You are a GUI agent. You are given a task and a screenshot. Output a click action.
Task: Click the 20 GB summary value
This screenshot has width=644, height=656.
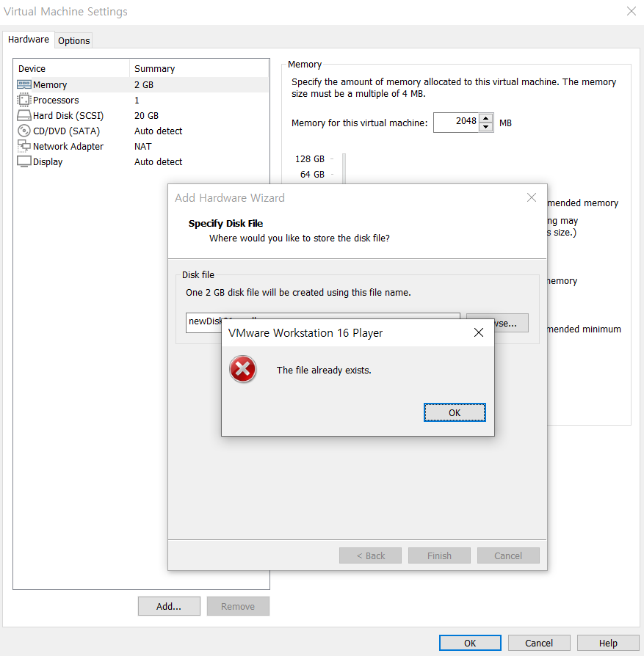click(146, 115)
